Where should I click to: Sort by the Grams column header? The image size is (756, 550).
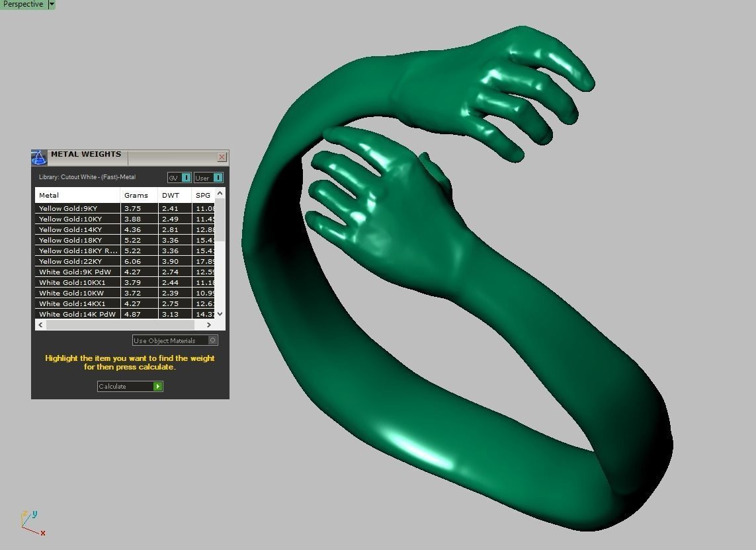(x=139, y=195)
